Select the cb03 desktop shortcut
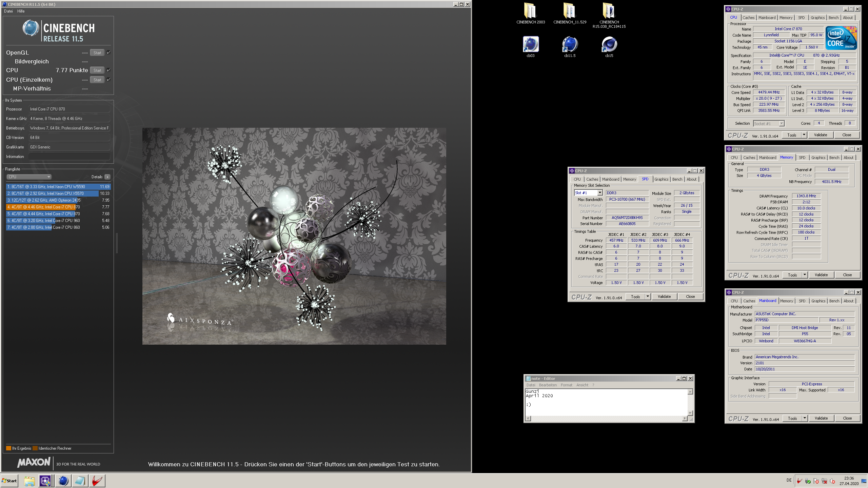This screenshot has width=868, height=488. (531, 47)
